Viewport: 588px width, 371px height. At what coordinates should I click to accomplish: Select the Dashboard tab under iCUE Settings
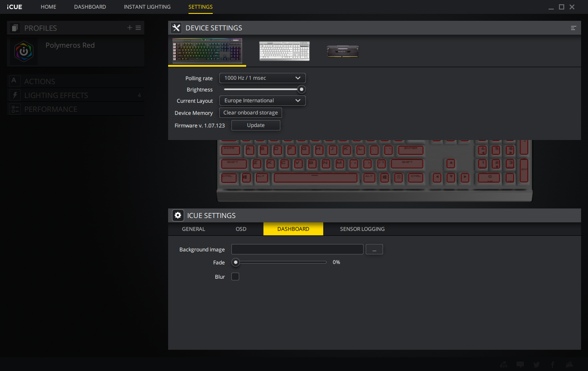[x=293, y=229]
